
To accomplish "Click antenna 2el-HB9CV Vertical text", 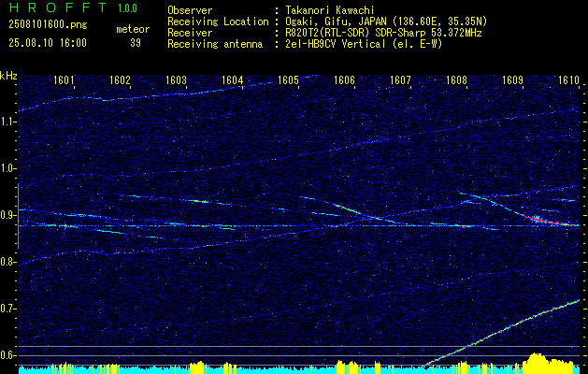I will (364, 44).
